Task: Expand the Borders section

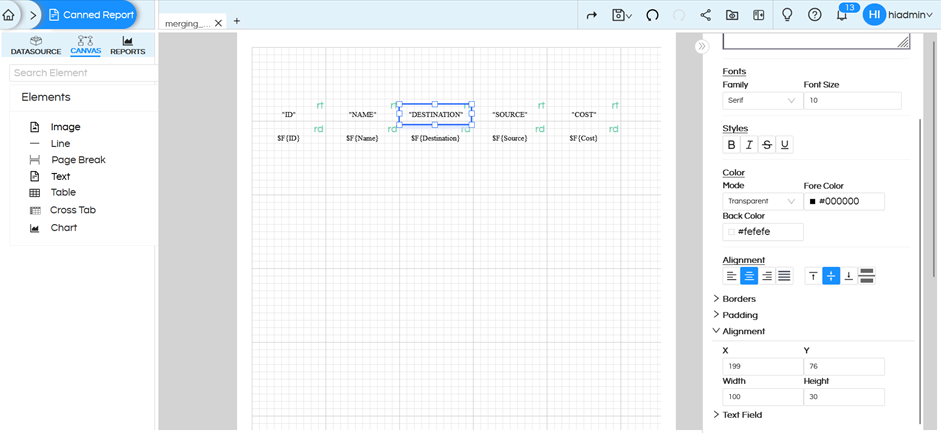Action: pos(738,299)
